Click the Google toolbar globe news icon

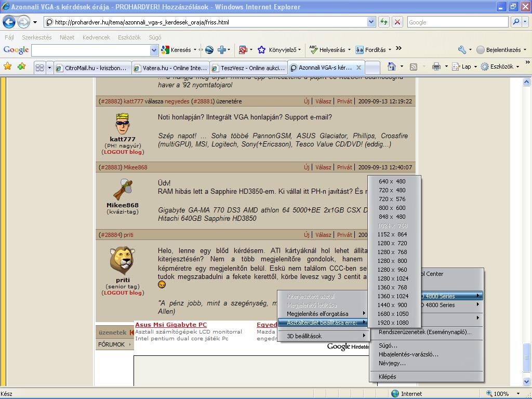(x=209, y=50)
